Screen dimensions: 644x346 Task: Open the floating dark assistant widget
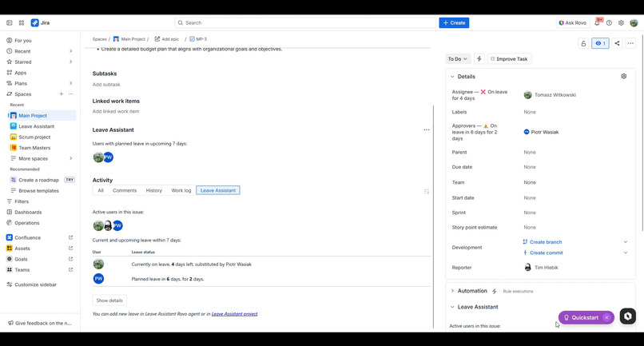(x=627, y=316)
